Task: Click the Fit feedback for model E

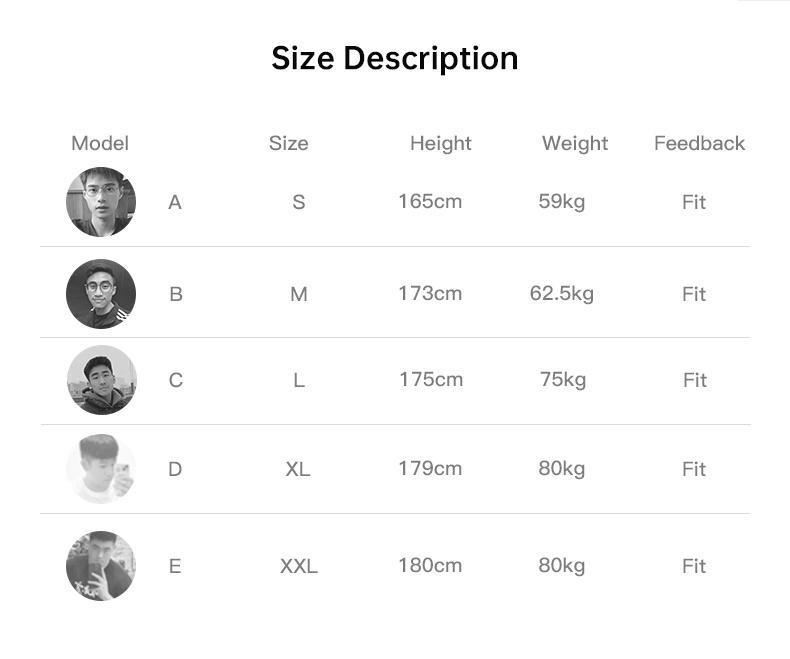Action: pos(694,566)
